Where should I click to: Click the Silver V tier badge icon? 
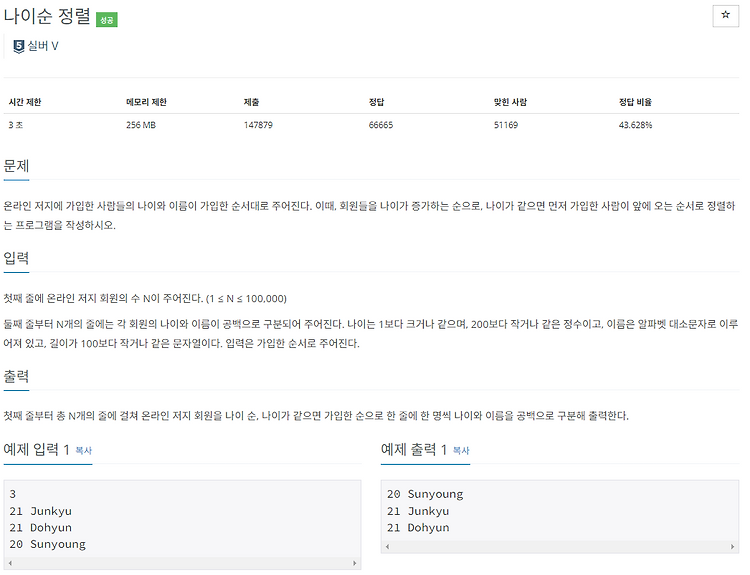19,46
